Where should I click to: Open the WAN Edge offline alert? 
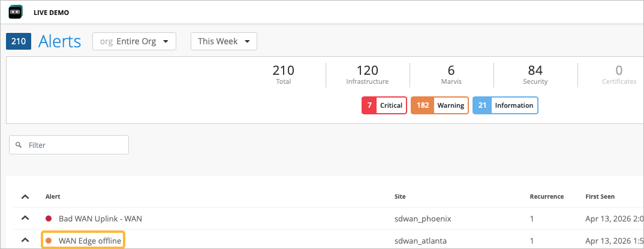(x=90, y=241)
